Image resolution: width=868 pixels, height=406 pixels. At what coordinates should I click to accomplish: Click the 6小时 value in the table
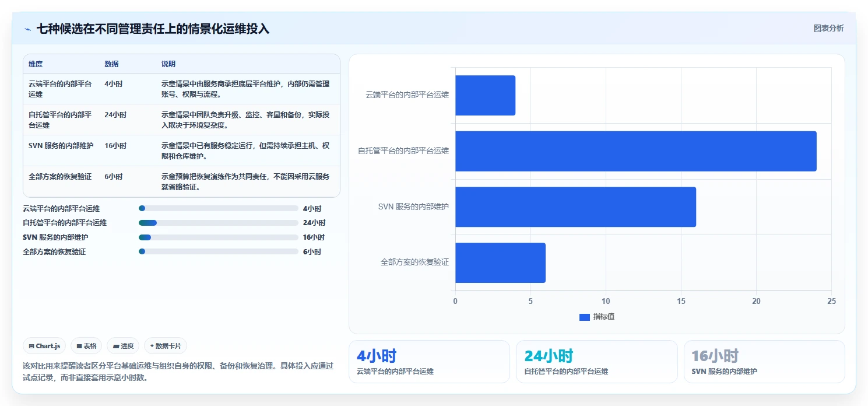click(114, 177)
